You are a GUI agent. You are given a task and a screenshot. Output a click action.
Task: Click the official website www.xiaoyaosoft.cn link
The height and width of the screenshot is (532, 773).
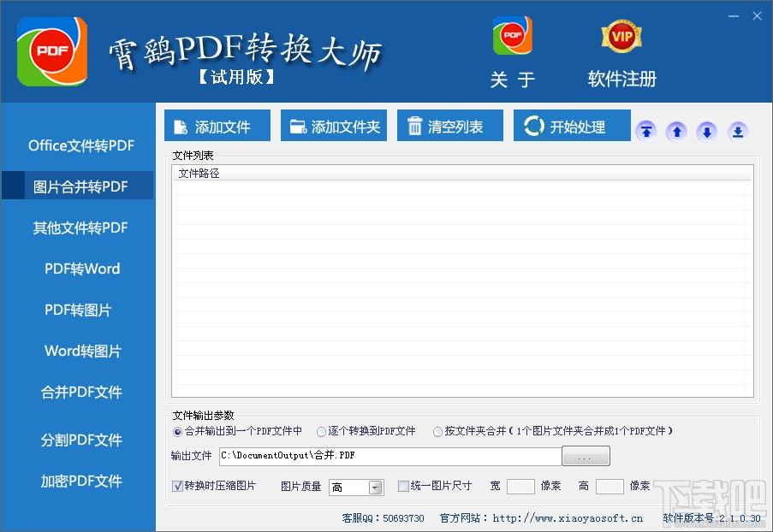pos(568,518)
